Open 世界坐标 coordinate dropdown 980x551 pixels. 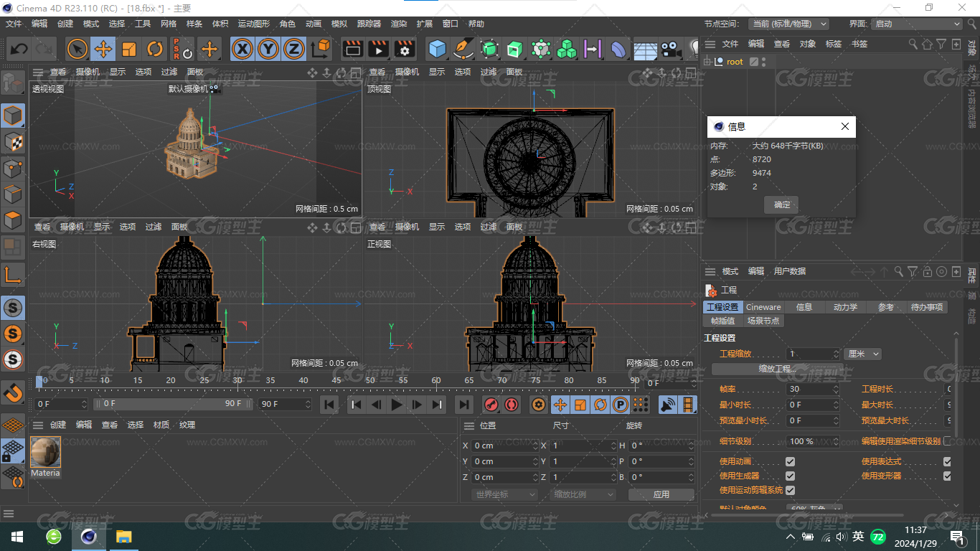point(504,494)
